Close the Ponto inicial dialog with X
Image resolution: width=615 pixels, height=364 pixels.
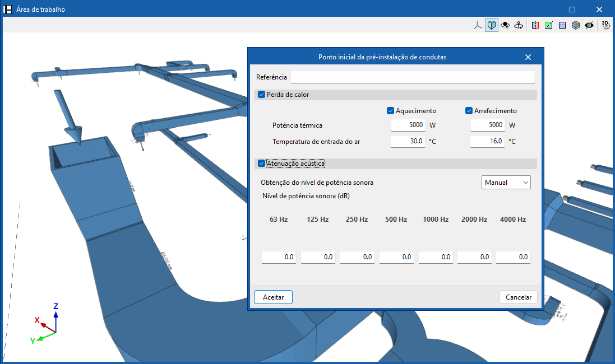(x=528, y=57)
